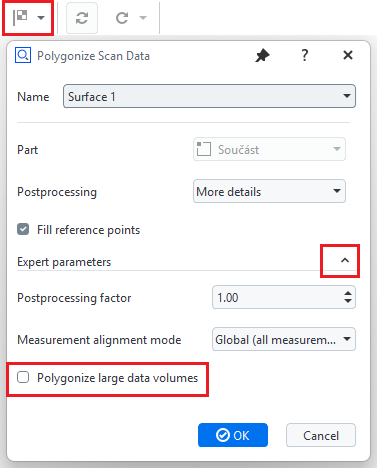Click the Expert parameters label
377x468 pixels.
(64, 262)
